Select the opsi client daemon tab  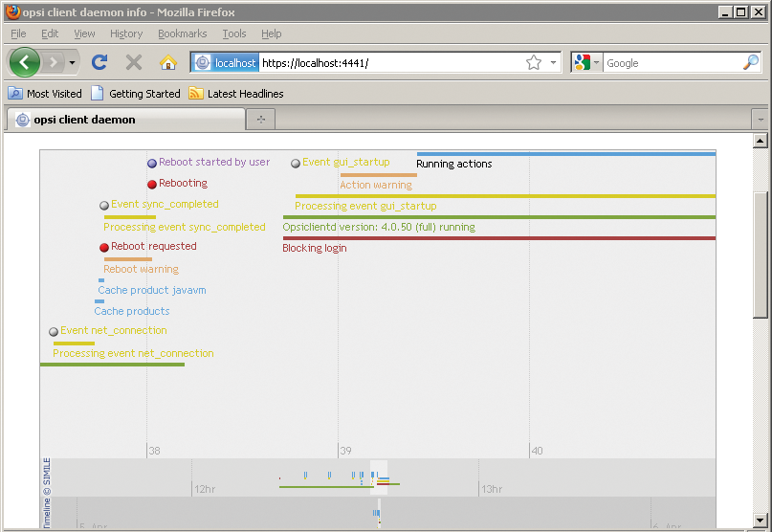124,120
